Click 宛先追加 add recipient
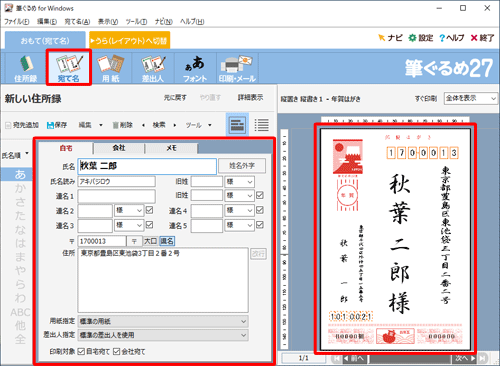Image resolution: width=500 pixels, height=366 pixels. point(22,125)
